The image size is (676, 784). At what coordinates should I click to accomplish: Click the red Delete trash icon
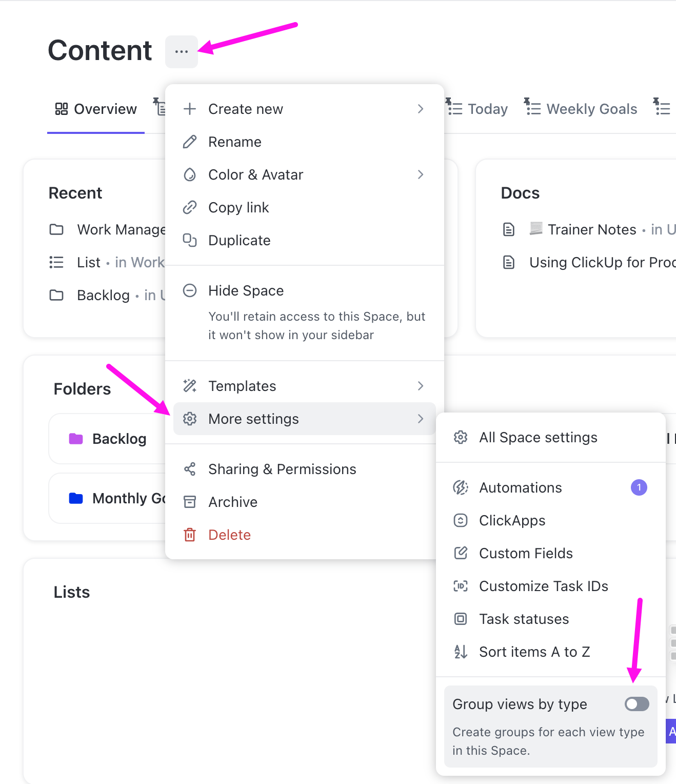[x=190, y=535]
